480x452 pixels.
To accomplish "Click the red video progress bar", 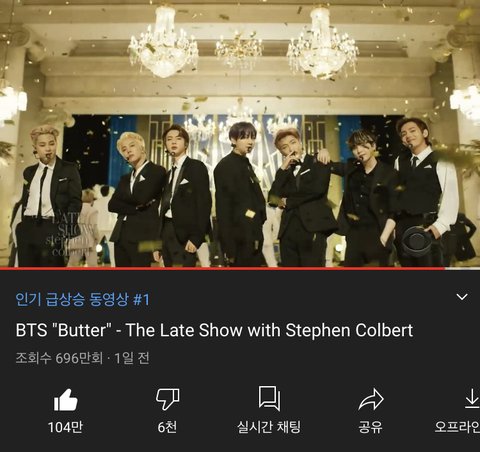I will 222,268.
